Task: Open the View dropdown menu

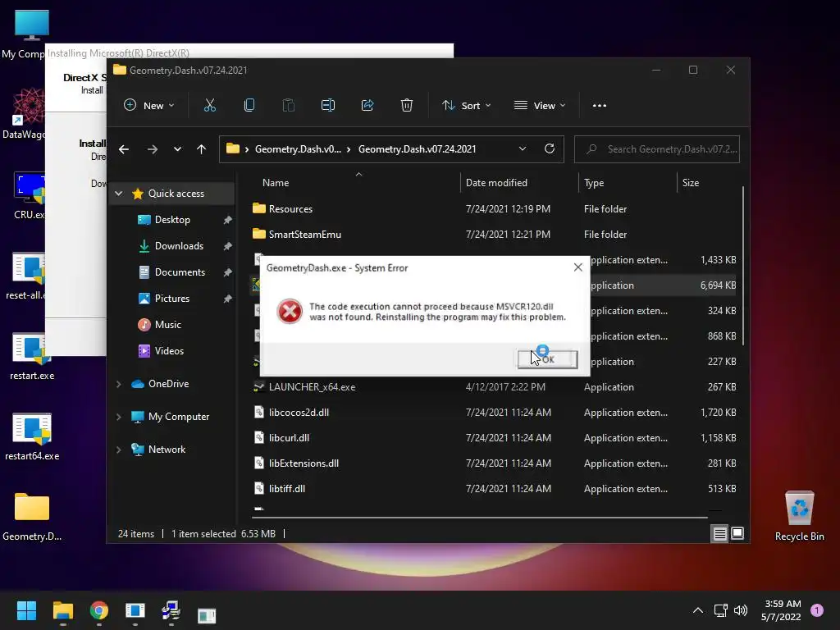Action: pyautogui.click(x=540, y=106)
